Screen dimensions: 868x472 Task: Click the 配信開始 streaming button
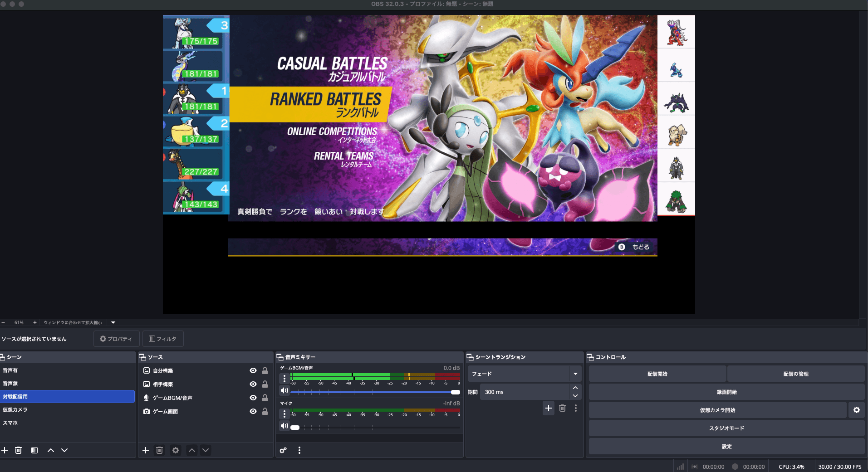(x=657, y=374)
